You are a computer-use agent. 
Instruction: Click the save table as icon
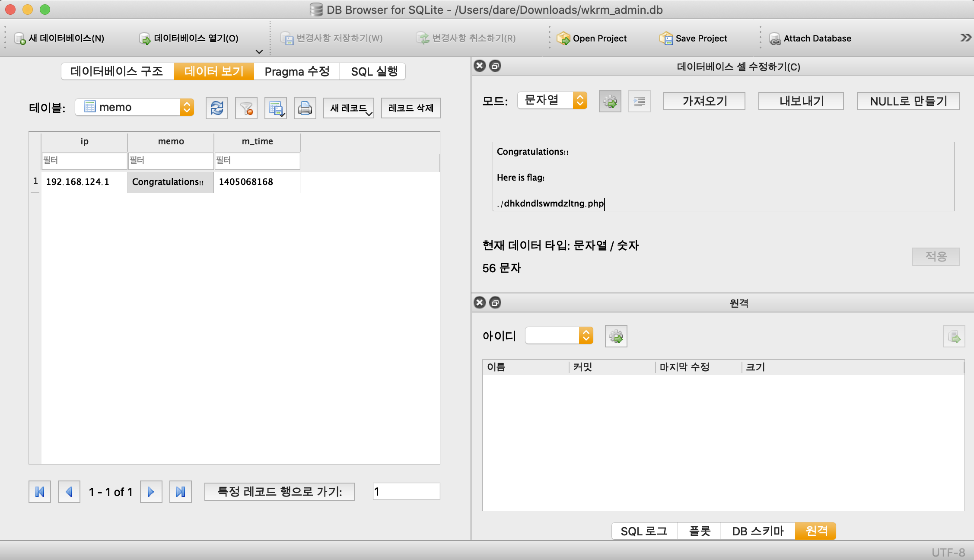(x=275, y=108)
